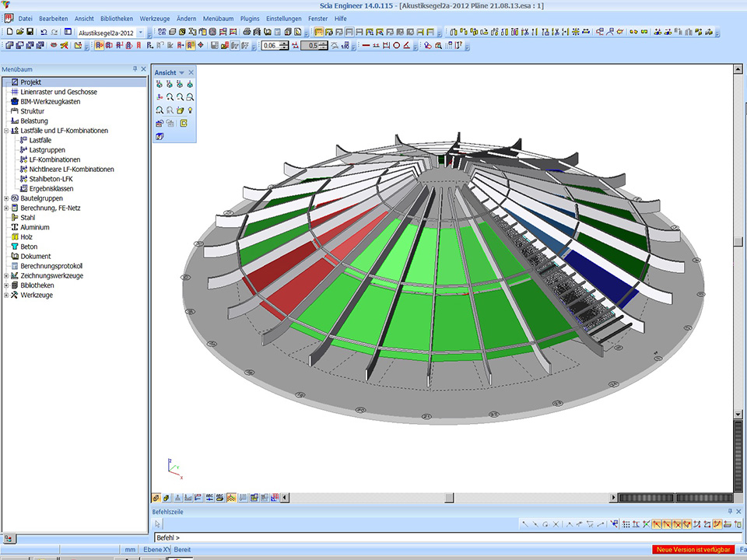This screenshot has height=560, width=747.
Task: Open the Ansicht palette dropdown arrow
Action: coord(182,73)
